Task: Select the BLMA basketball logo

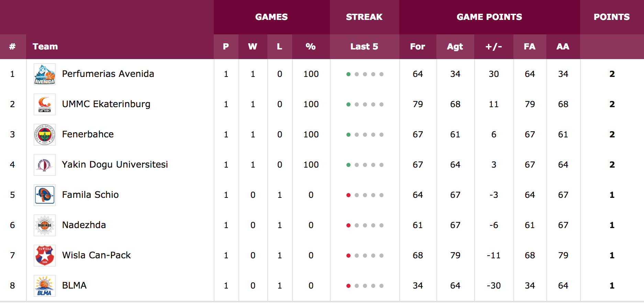Action: pos(45,286)
